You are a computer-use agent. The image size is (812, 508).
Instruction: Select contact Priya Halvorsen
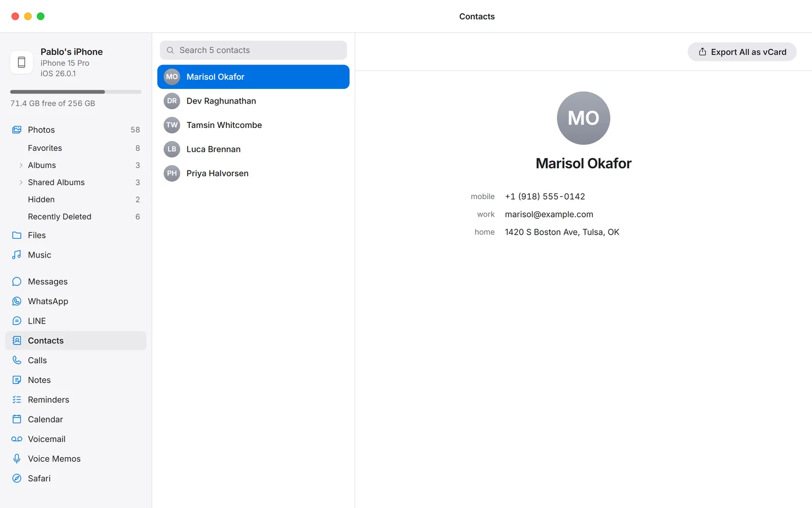point(253,173)
